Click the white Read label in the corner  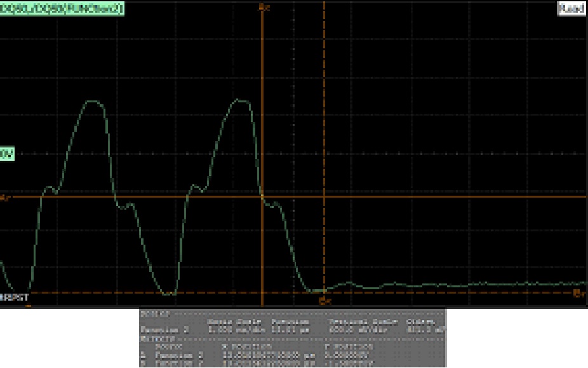point(571,9)
